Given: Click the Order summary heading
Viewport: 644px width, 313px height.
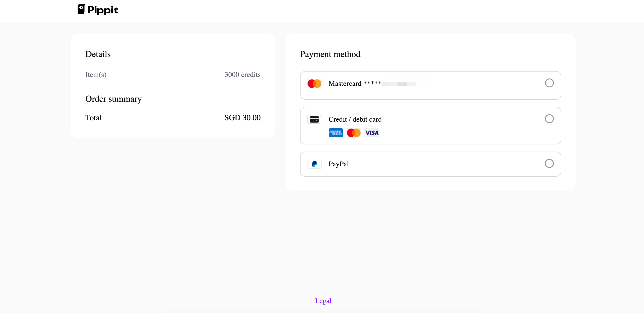Looking at the screenshot, I should pos(113,99).
